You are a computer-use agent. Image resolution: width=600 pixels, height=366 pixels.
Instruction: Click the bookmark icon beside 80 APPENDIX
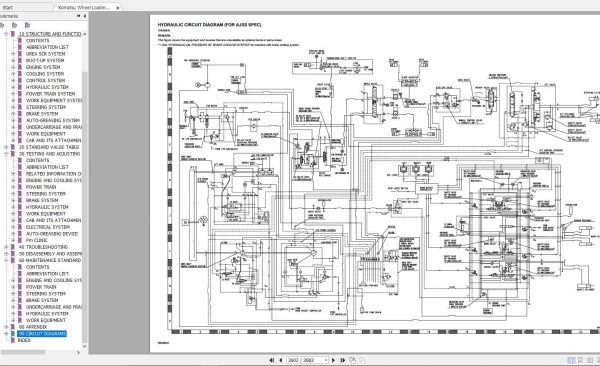[13, 327]
